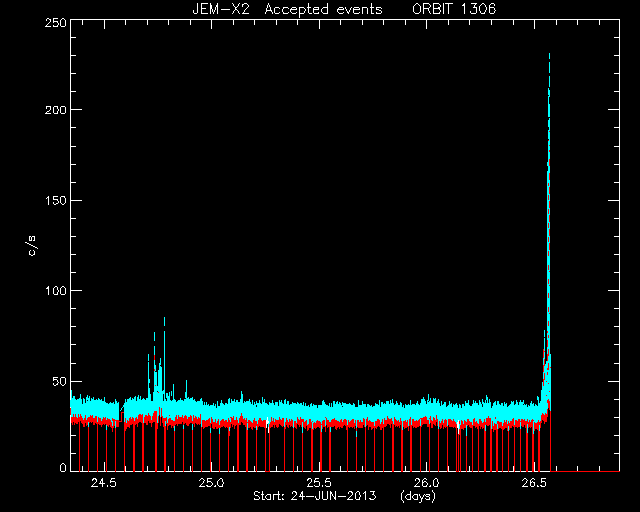
Task: Click the red flat line after 26.6
Action: [x=585, y=471]
